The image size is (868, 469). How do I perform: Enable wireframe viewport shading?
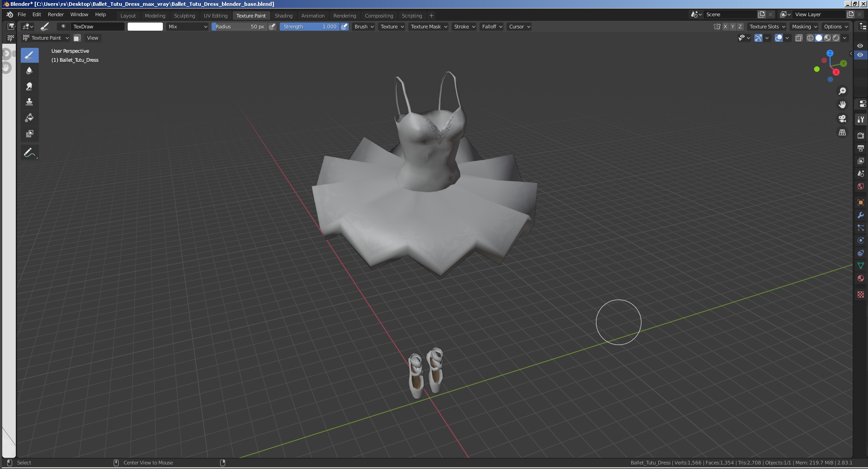[810, 38]
